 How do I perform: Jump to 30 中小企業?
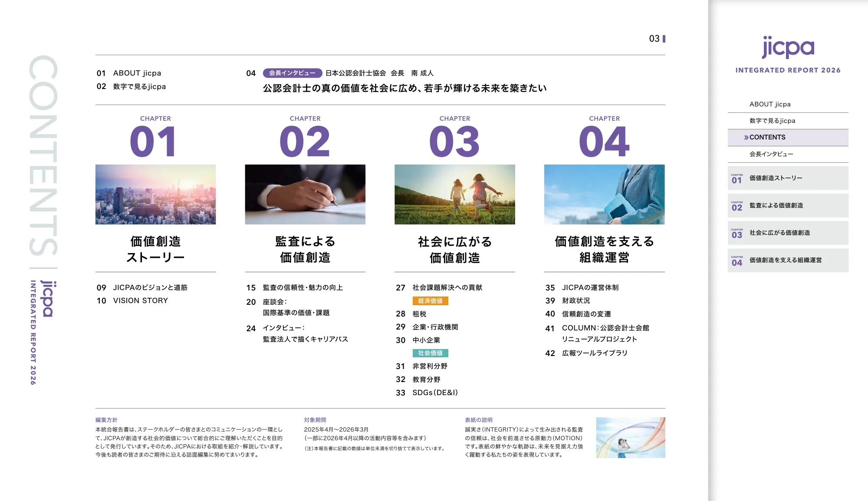coord(418,340)
